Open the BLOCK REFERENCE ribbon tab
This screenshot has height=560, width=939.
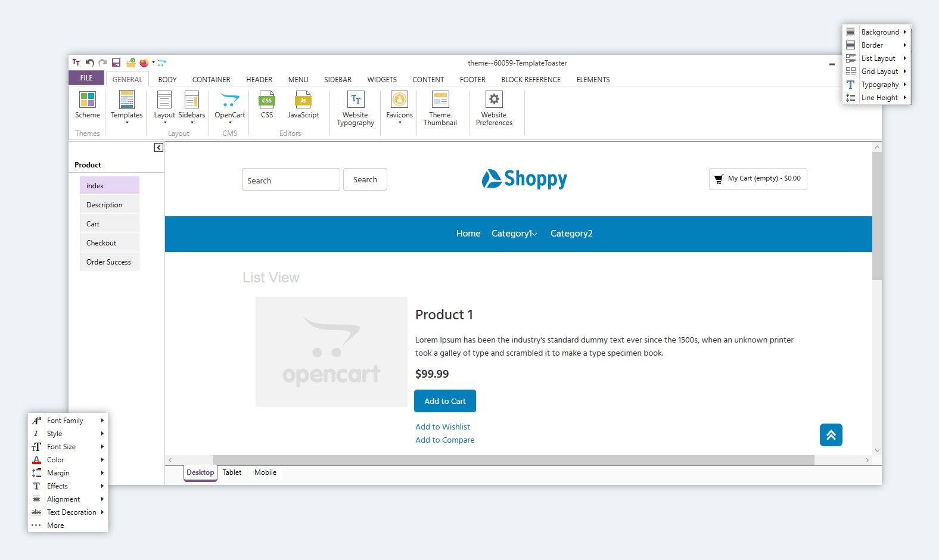click(x=531, y=79)
